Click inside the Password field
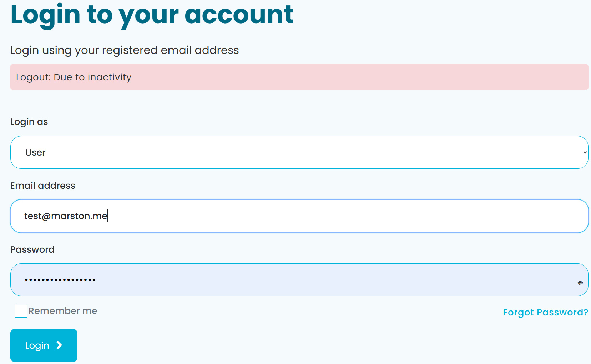The width and height of the screenshot is (591, 364). tap(299, 280)
